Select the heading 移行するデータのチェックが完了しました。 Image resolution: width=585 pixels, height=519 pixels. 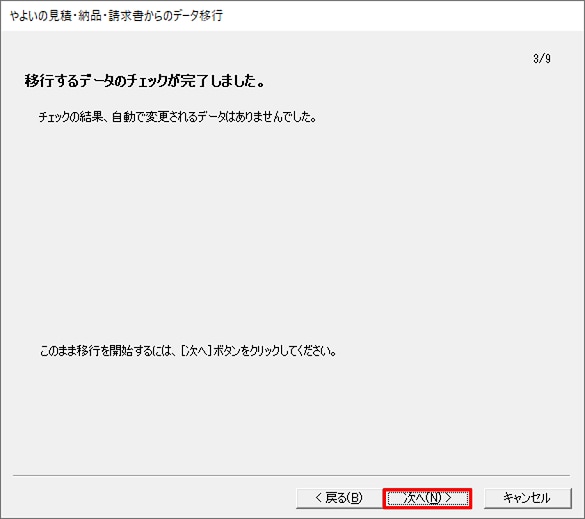[145, 81]
